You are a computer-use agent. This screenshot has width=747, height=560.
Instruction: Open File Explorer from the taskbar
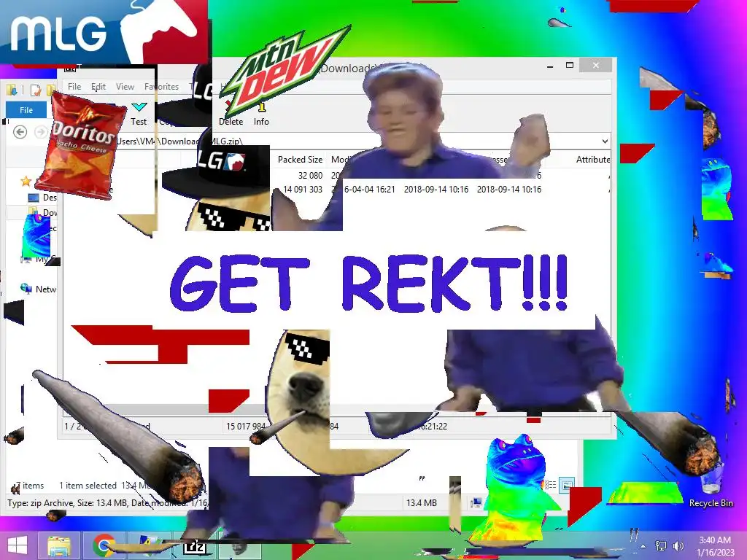click(58, 545)
